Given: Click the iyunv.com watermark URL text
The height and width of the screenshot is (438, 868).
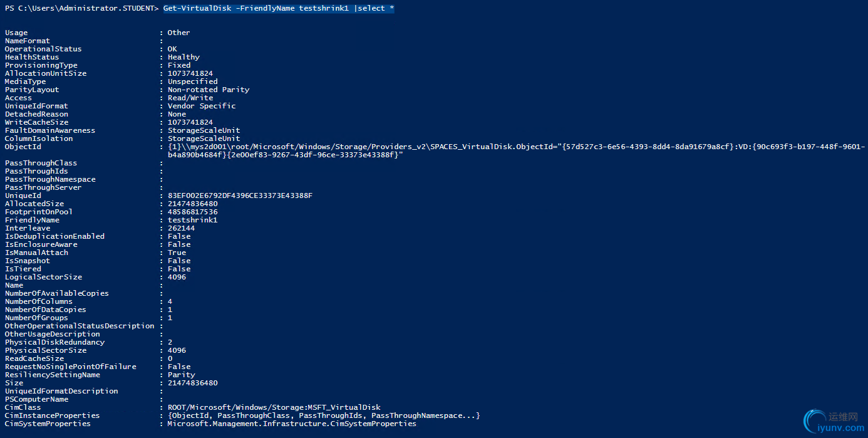Looking at the screenshot, I should pos(841,428).
